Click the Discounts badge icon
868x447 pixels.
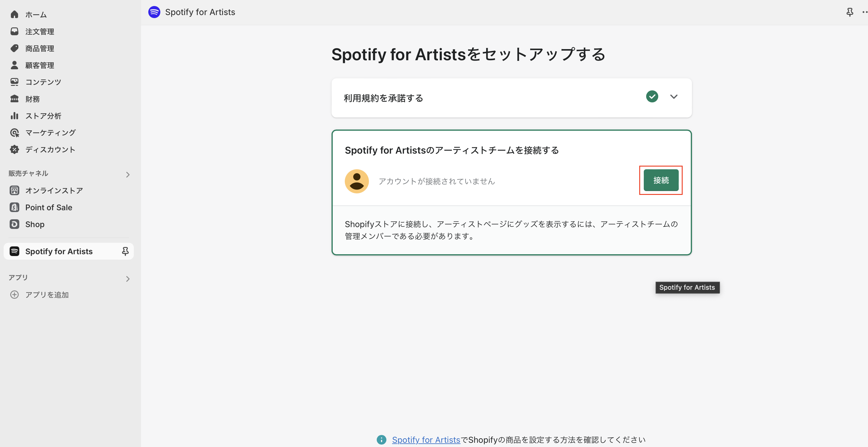coord(14,150)
